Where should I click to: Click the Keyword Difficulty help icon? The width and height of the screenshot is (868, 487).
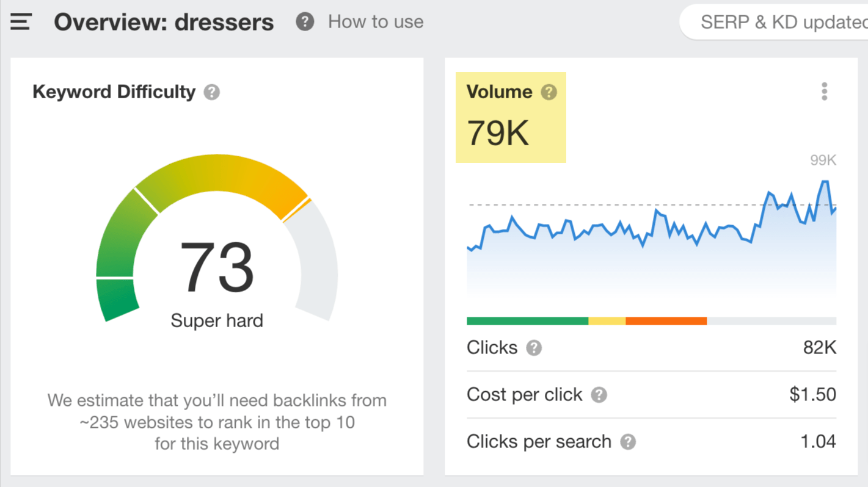pos(211,92)
